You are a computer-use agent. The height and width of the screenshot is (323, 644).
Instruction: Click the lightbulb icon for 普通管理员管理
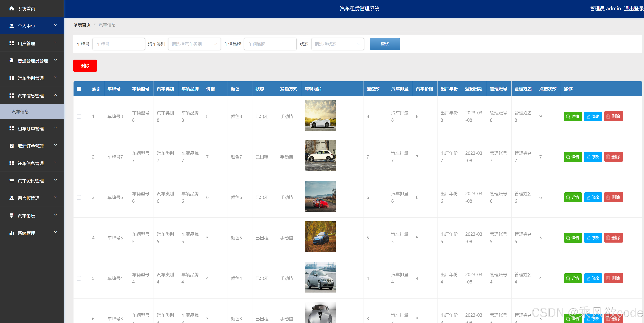11,60
